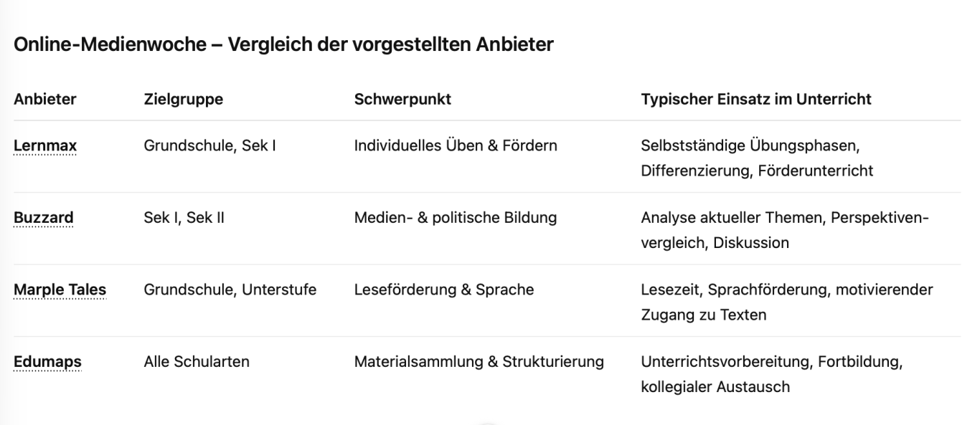Image resolution: width=980 pixels, height=425 pixels.
Task: Follow the Edumaps link
Action: [x=47, y=362]
